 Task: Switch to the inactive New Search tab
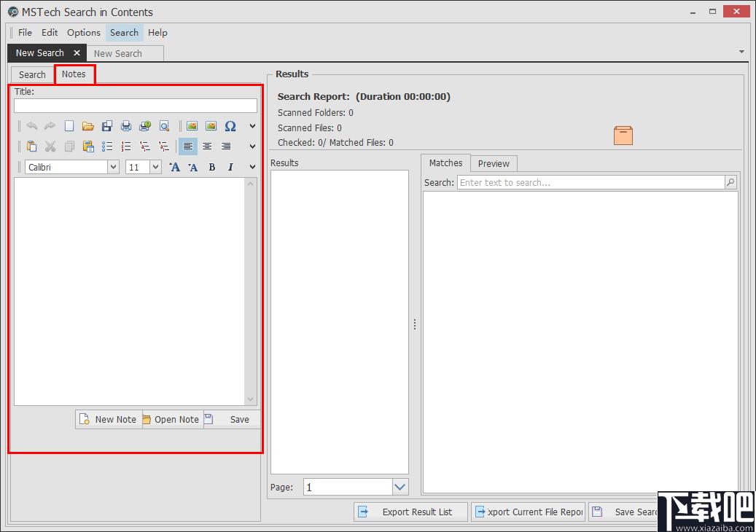coord(125,53)
